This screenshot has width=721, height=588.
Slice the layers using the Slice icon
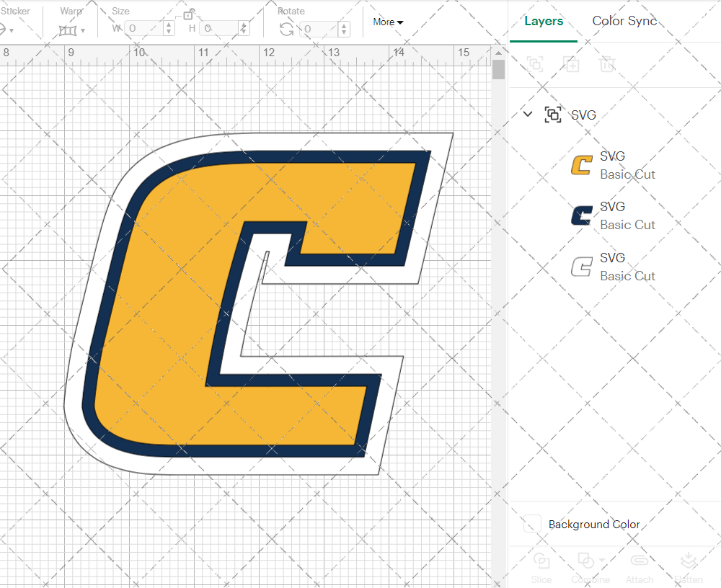pos(541,561)
